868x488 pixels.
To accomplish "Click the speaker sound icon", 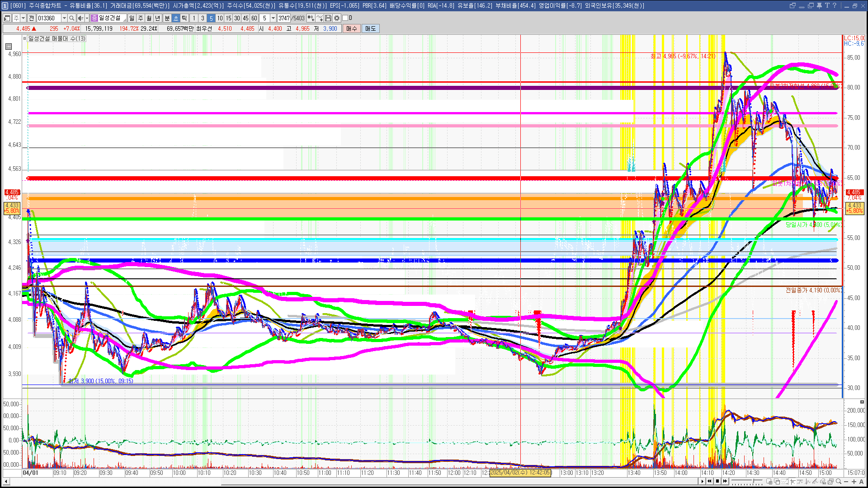I will coord(80,18).
